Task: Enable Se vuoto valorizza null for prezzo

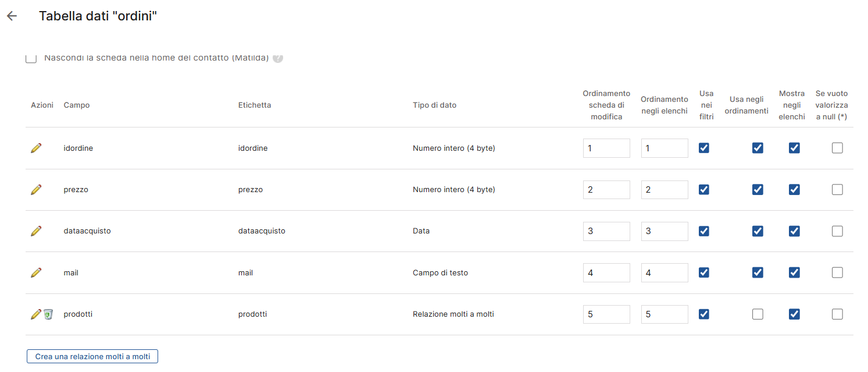Action: point(837,190)
